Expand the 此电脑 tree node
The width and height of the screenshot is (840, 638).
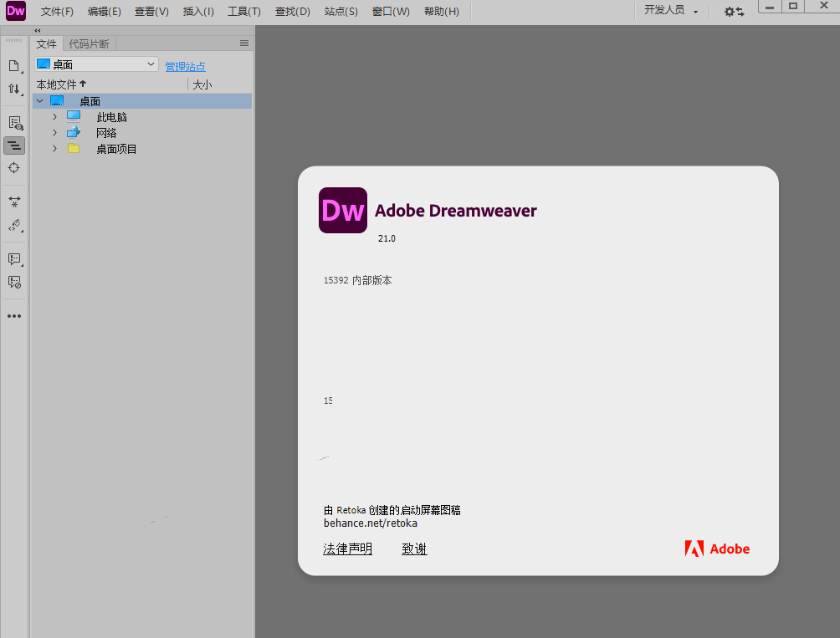54,117
